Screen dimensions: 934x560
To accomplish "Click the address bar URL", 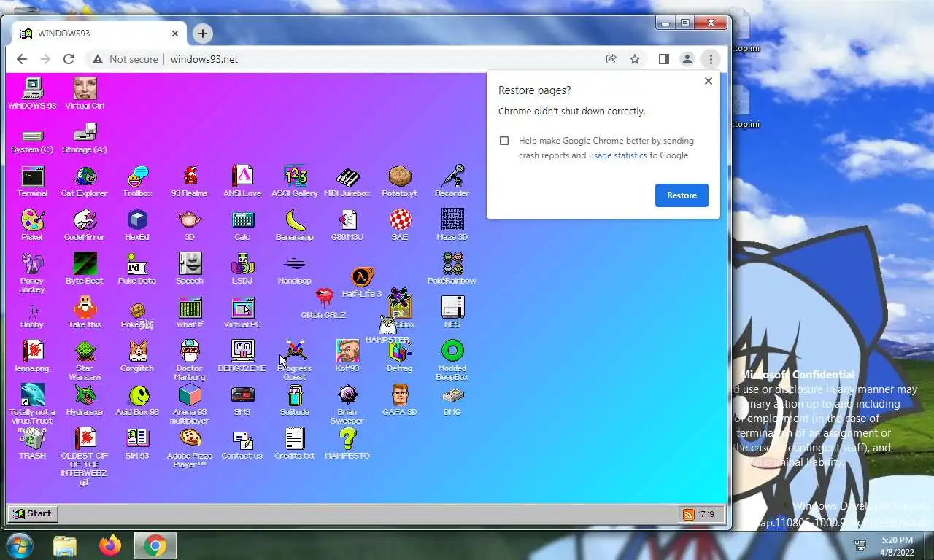I will pos(204,59).
